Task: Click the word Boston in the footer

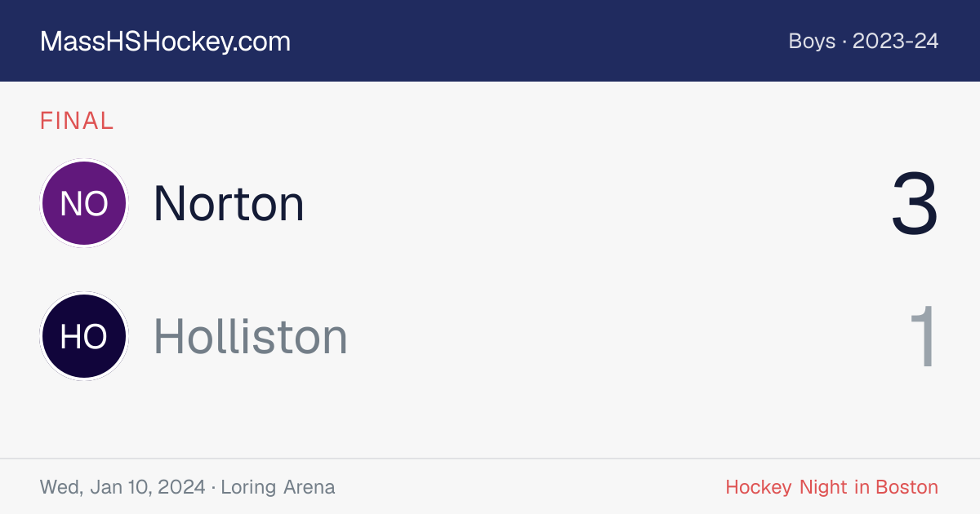Action: pyautogui.click(x=906, y=487)
